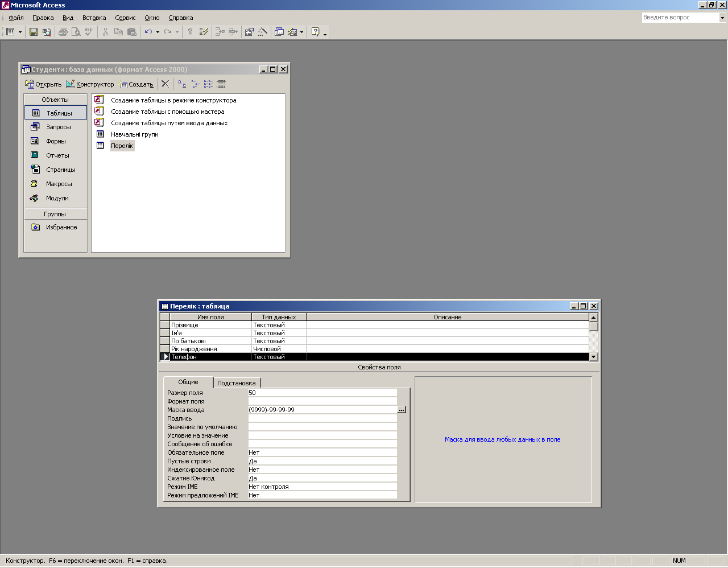
Task: Click the Paste clipboard icon
Action: click(132, 32)
